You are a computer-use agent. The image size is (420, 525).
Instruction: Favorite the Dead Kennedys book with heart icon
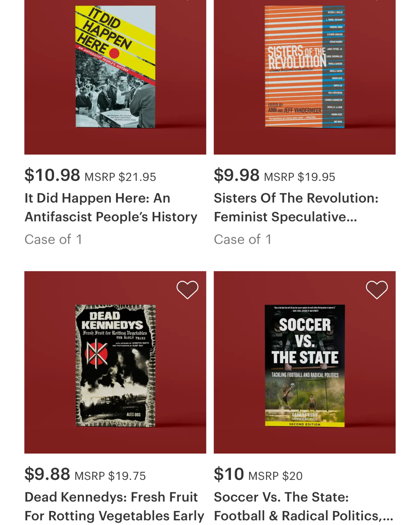point(187,290)
